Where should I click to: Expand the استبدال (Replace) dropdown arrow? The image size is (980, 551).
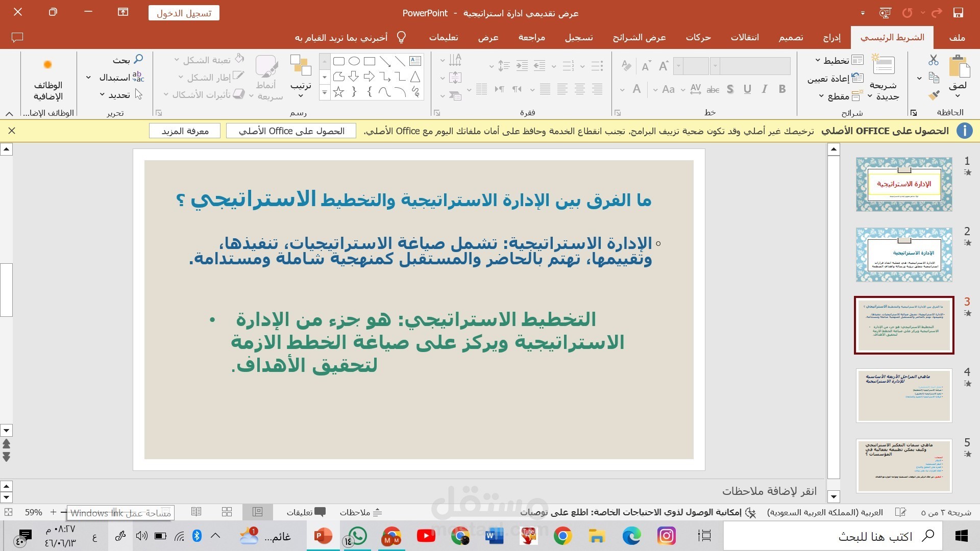(88, 78)
